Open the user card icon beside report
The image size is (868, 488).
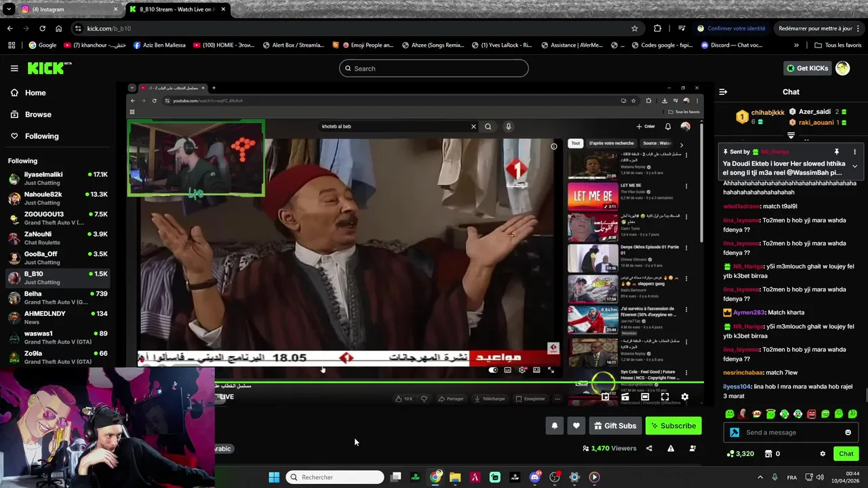692,448
